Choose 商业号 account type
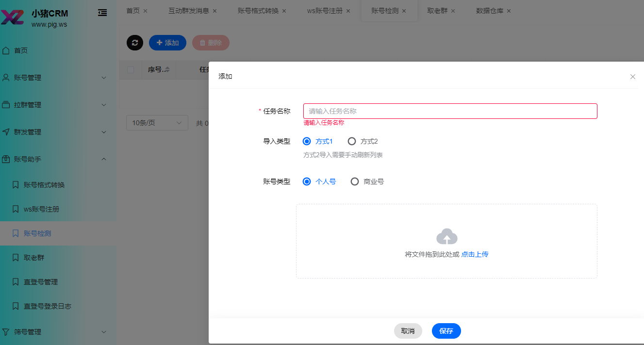Screen dimensions: 644x345 click(367, 181)
